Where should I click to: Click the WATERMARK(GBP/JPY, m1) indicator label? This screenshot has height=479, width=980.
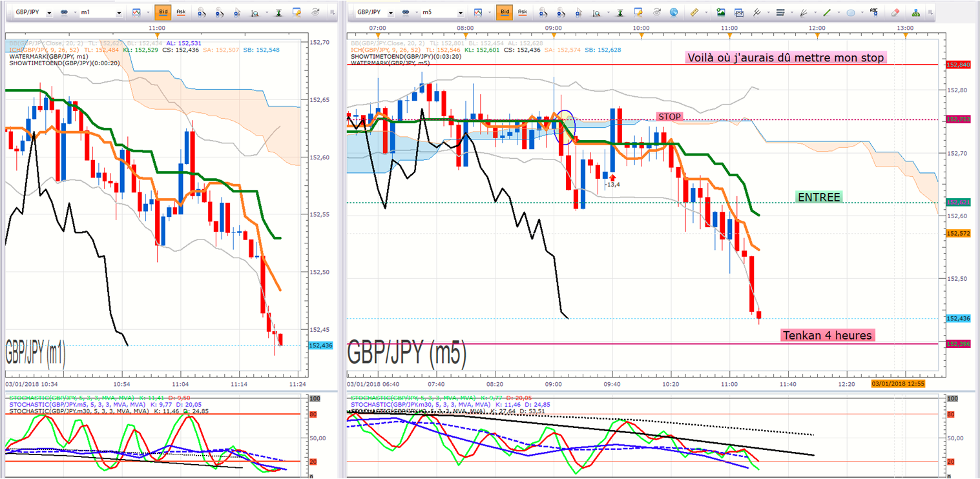point(48,57)
